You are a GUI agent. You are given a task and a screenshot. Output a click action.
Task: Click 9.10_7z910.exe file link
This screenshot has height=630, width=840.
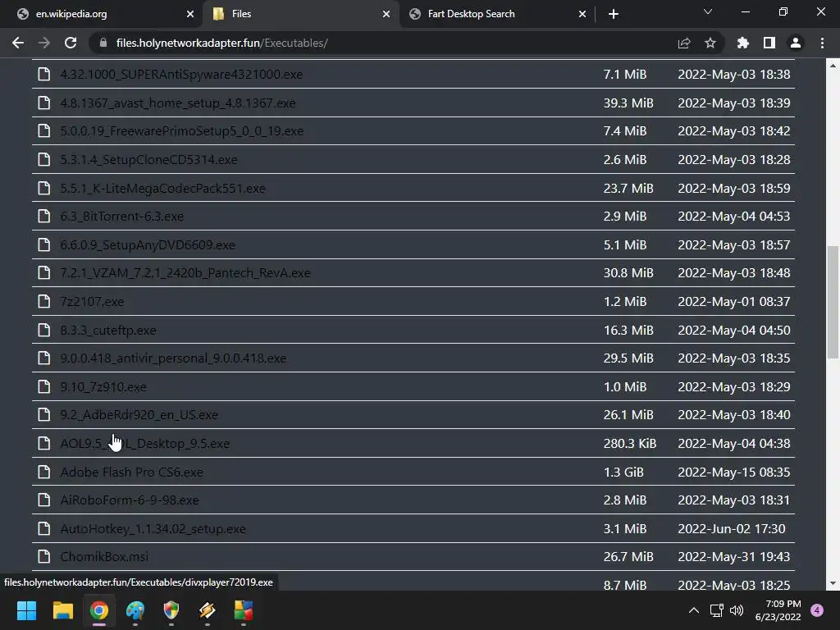(x=103, y=387)
